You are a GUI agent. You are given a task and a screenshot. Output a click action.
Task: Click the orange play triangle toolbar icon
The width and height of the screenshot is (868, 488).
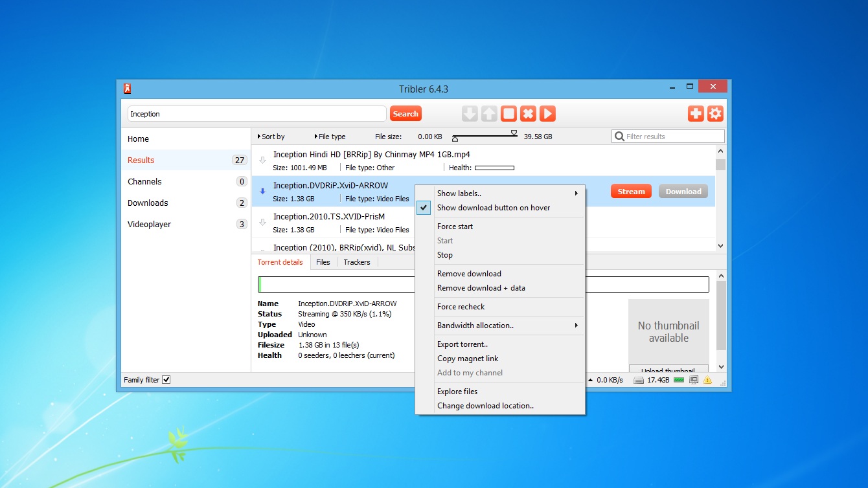tap(547, 114)
